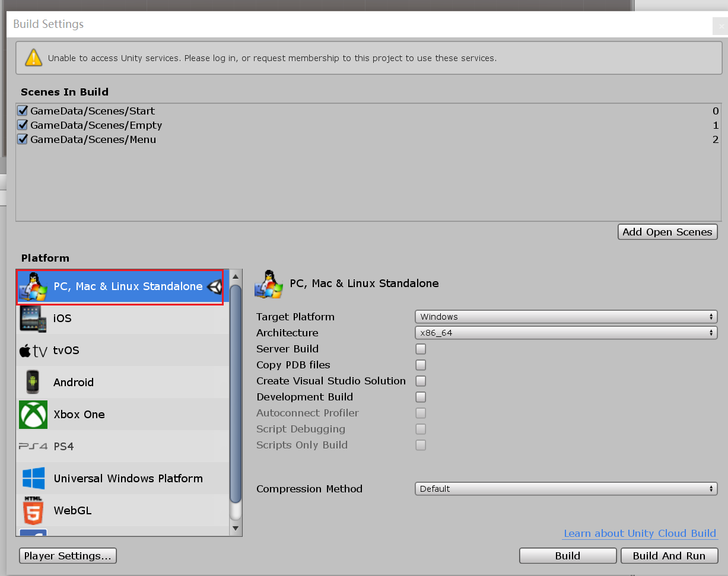Click the Compression Method label
The width and height of the screenshot is (728, 576).
309,489
